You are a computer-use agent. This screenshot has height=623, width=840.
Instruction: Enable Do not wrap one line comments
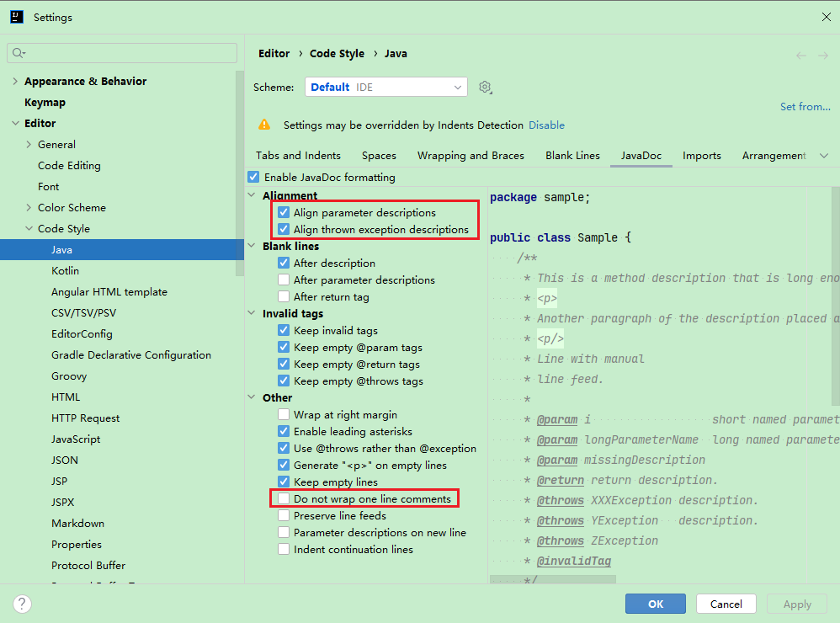pyautogui.click(x=284, y=499)
